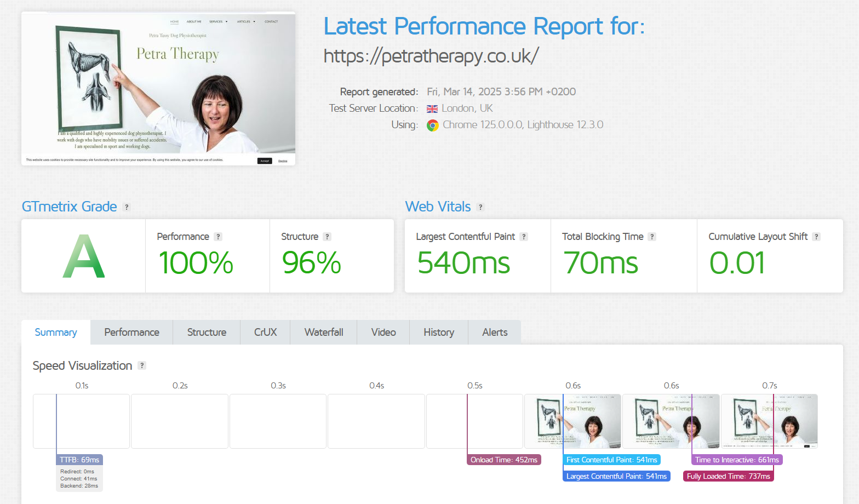
Task: Click the Chrome browser icon
Action: 433,125
